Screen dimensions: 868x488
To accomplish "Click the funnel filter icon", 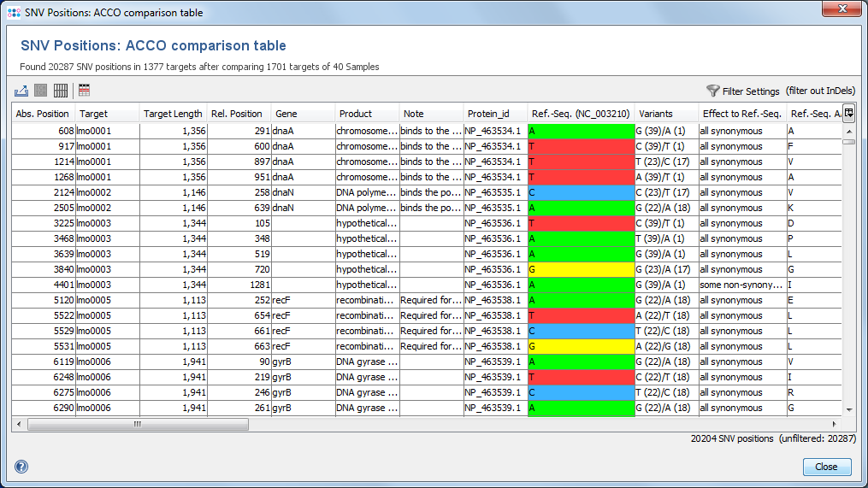I will (x=712, y=91).
